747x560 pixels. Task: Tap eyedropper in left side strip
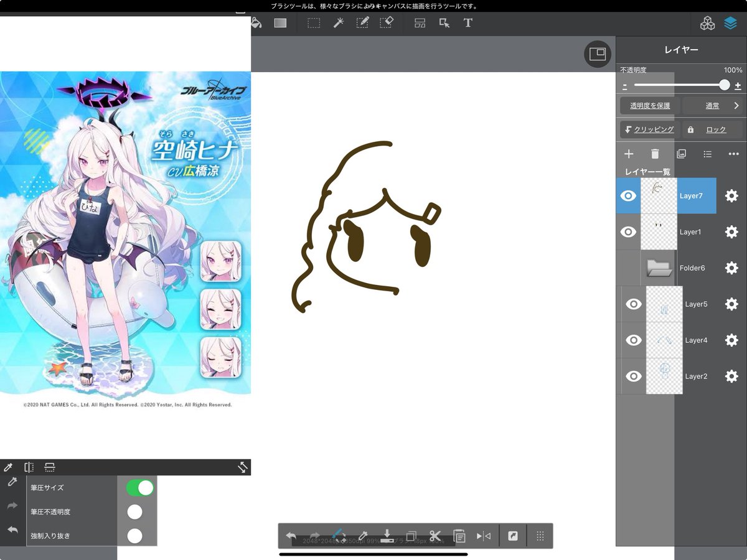tap(12, 482)
